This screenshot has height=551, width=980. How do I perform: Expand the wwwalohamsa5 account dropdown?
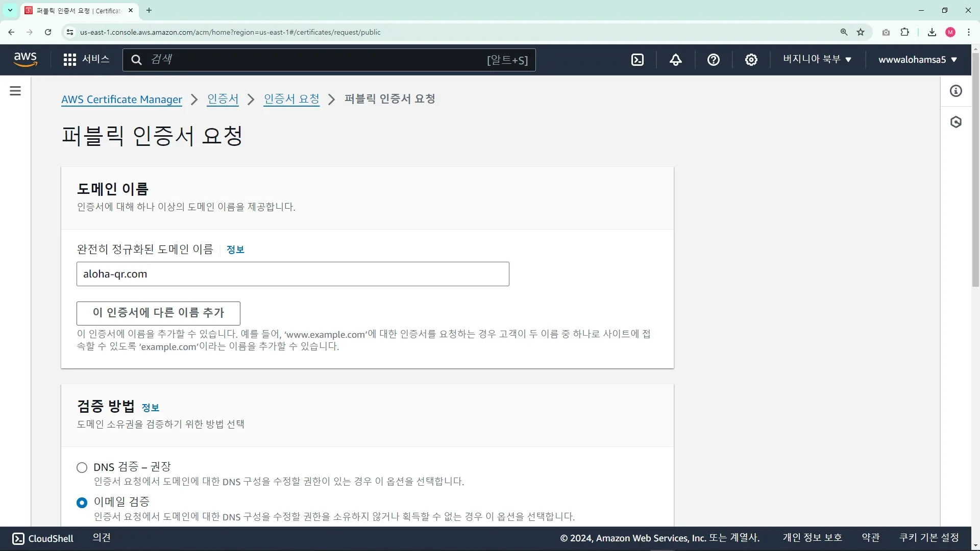917,60
